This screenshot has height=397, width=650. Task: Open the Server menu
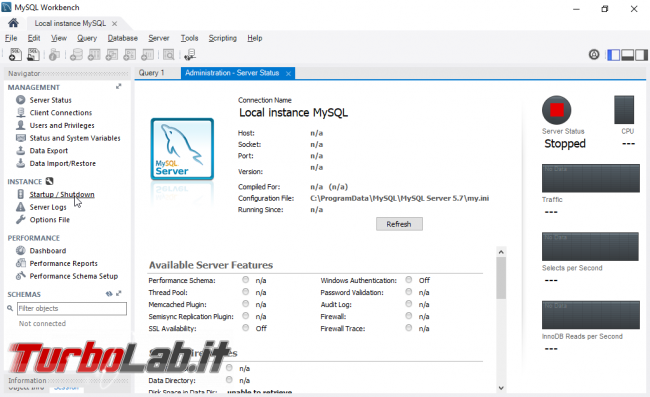[159, 38]
